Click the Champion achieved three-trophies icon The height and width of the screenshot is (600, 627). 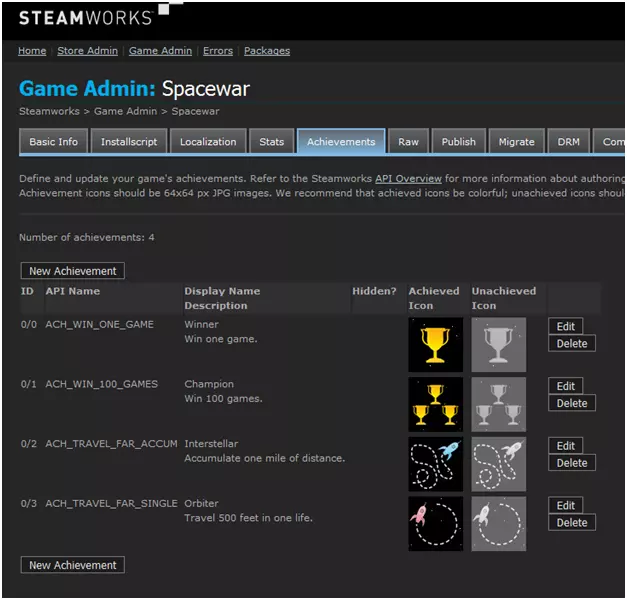[435, 404]
